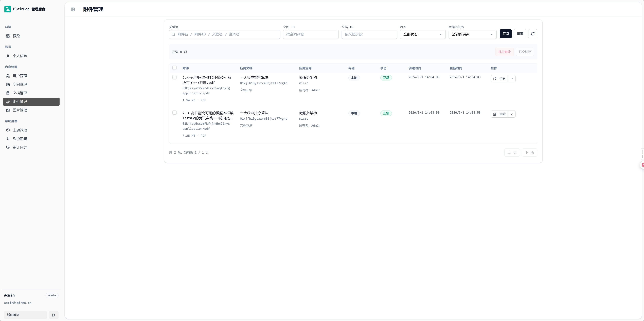
Task: Click creation time 2026/3/1 14:04:03
Action: pyautogui.click(x=424, y=77)
